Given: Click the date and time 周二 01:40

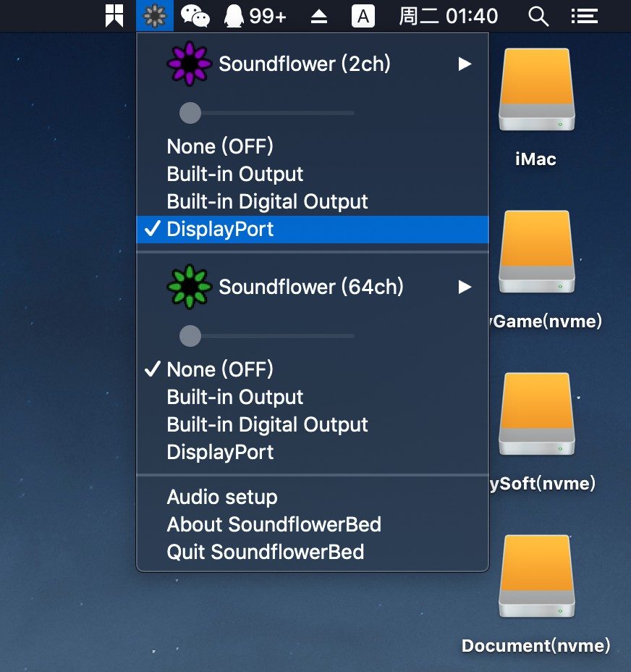Looking at the screenshot, I should coord(448,16).
